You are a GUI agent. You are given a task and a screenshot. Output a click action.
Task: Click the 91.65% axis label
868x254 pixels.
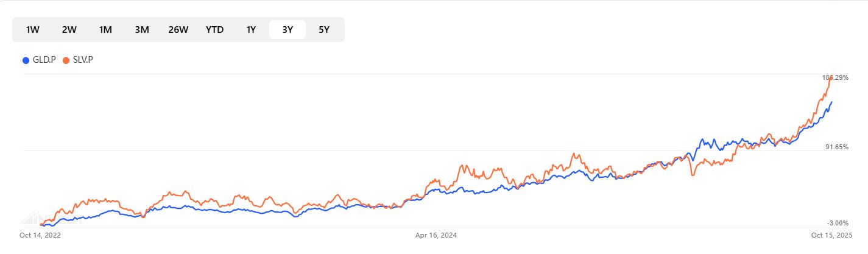coord(837,147)
